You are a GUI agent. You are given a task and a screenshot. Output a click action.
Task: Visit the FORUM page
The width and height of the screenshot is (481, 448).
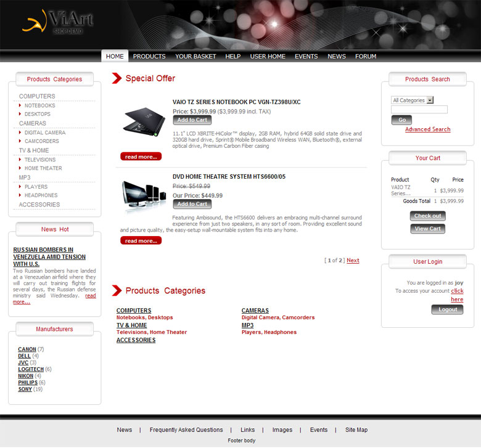click(x=366, y=57)
